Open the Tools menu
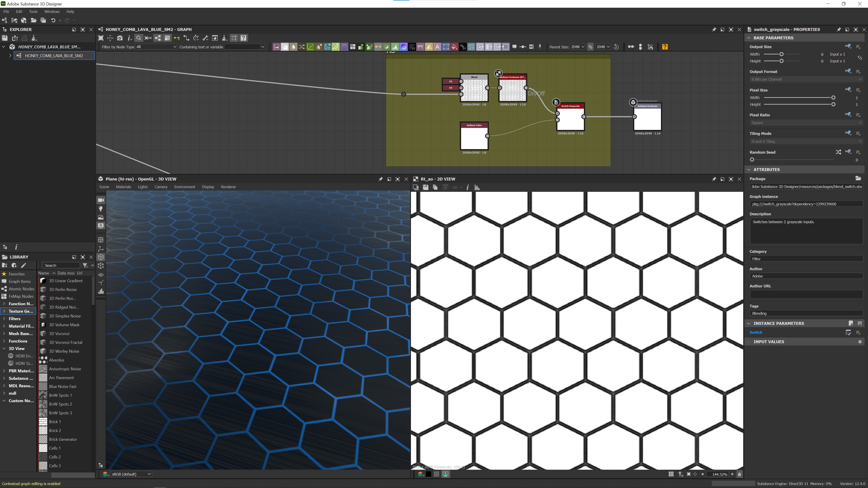This screenshot has width=868, height=488. point(33,11)
